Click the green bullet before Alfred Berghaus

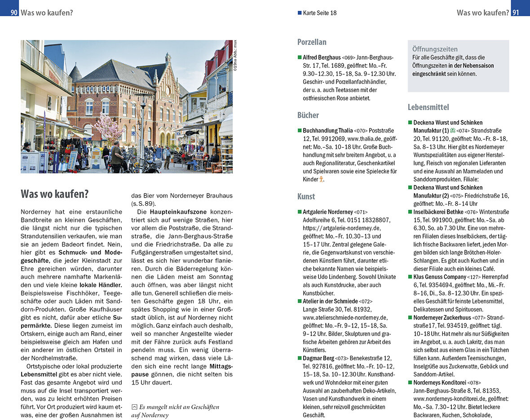[x=300, y=57]
